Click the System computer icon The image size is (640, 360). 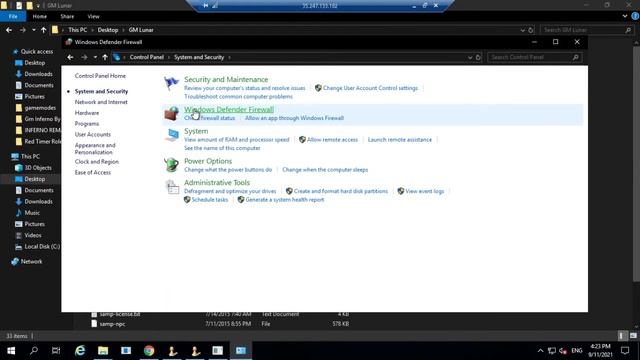pyautogui.click(x=171, y=135)
